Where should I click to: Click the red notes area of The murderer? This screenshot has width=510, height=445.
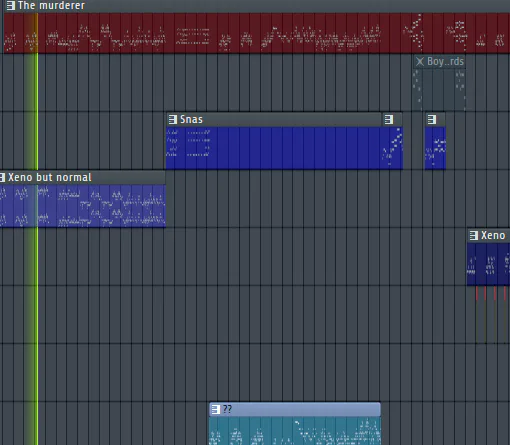click(257, 33)
